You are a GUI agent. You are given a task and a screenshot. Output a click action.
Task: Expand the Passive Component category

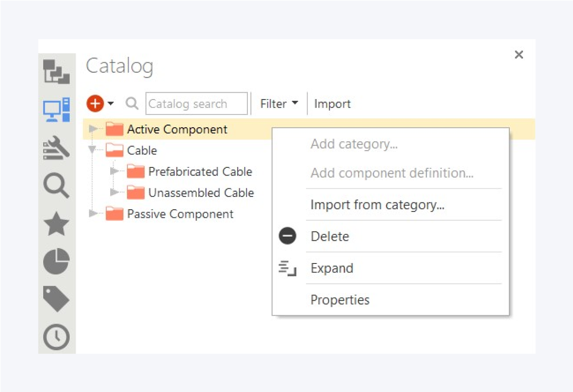92,214
